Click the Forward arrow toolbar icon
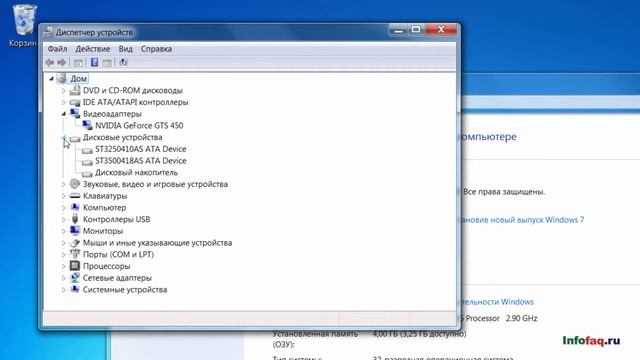The width and height of the screenshot is (640, 360). (62, 62)
